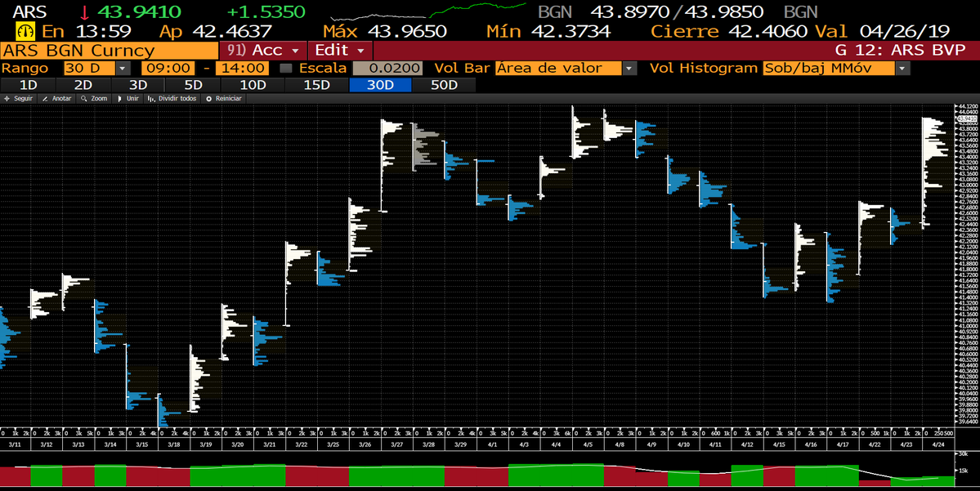Viewport: 980px width, 491px height.
Task: Switch to the 5D range tab
Action: pos(193,85)
